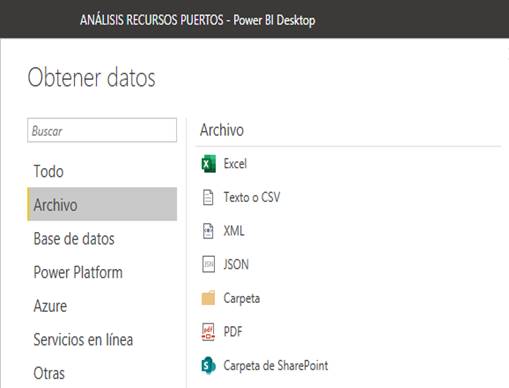Choose the Excel connector label
This screenshot has width=509, height=388.
(235, 164)
